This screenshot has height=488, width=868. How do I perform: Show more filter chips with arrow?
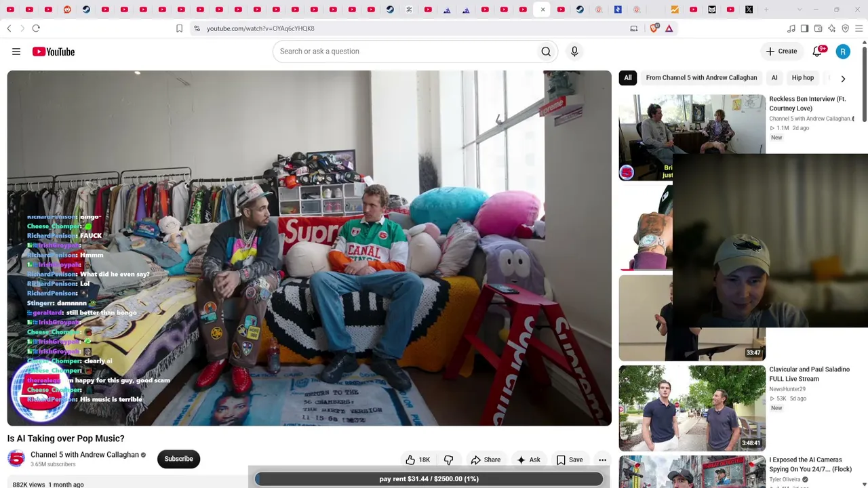(843, 79)
